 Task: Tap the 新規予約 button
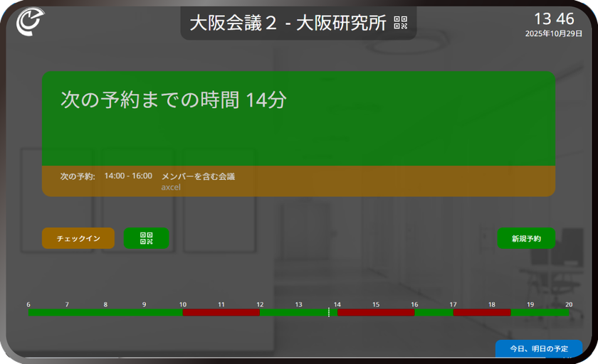click(526, 238)
